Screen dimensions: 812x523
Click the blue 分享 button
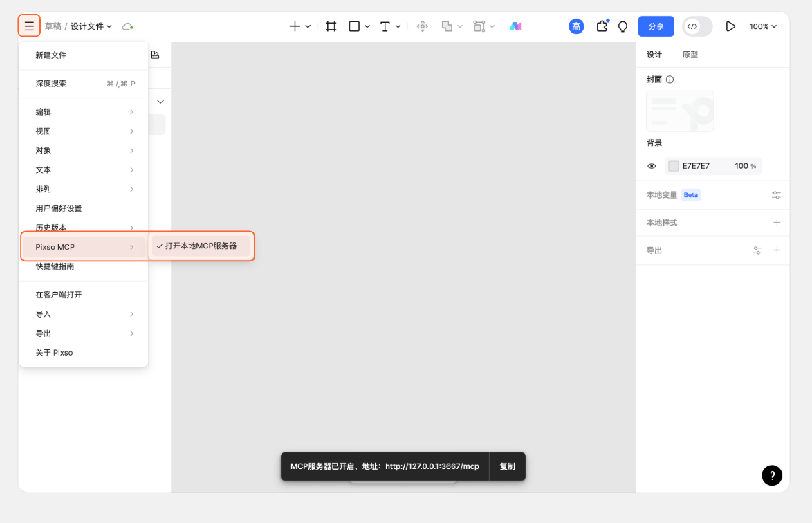tap(656, 26)
